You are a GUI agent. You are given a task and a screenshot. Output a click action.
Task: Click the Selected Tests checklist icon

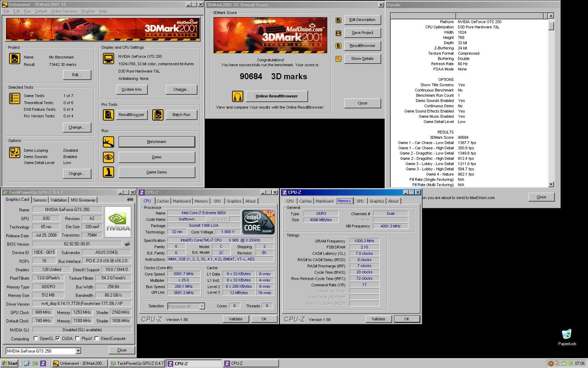[14, 99]
